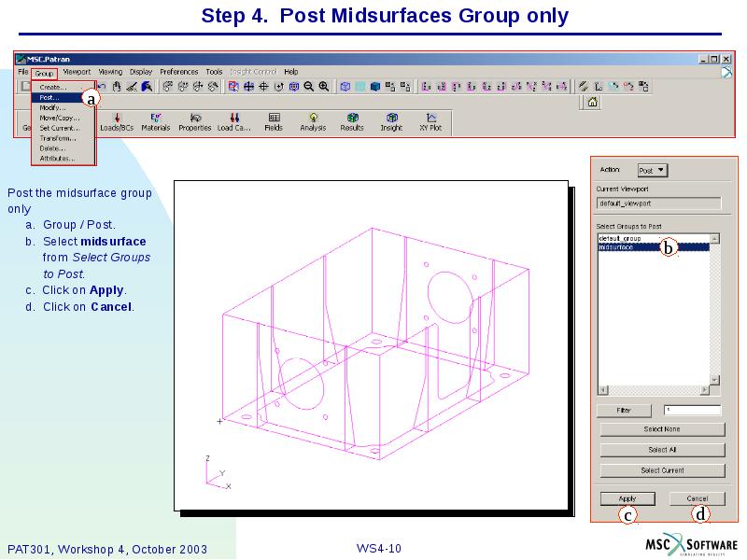Open the Analysis application icon
Viewport: 747px width, 560px height.
pos(313,122)
